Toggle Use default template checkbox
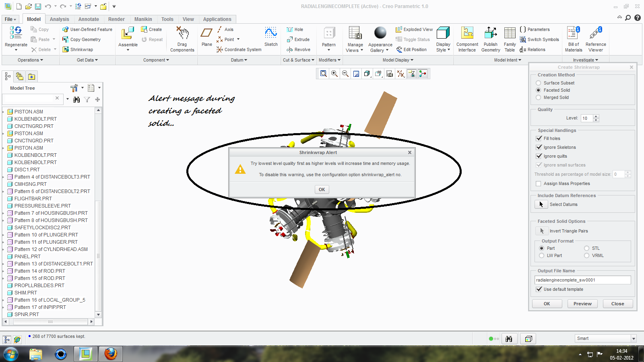 point(539,289)
